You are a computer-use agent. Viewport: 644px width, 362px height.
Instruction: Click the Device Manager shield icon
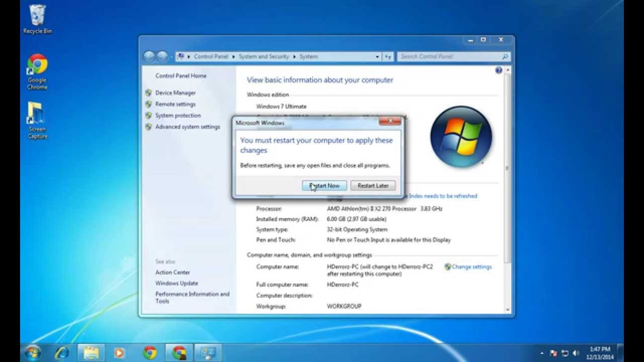point(148,93)
